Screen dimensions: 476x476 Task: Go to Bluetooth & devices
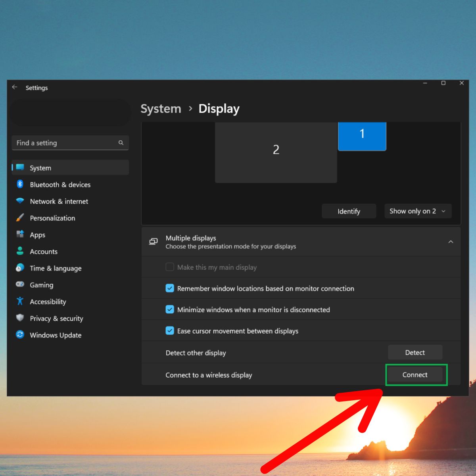click(x=70, y=184)
